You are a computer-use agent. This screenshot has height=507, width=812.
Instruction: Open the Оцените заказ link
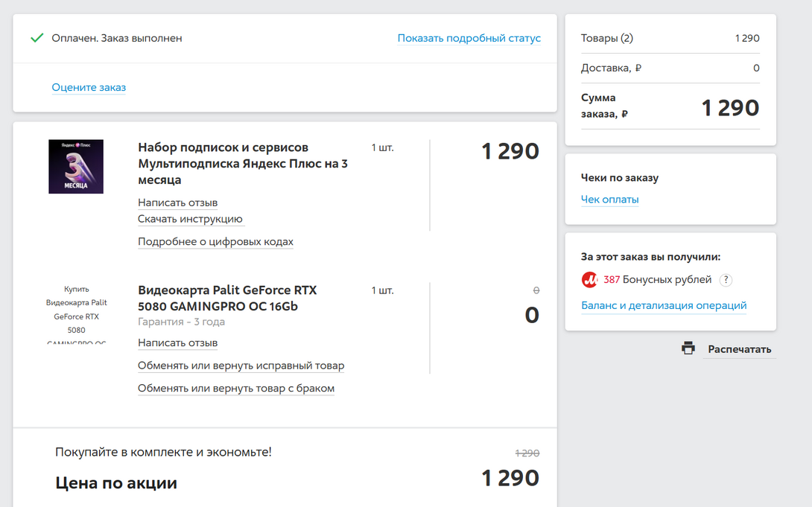pyautogui.click(x=89, y=87)
